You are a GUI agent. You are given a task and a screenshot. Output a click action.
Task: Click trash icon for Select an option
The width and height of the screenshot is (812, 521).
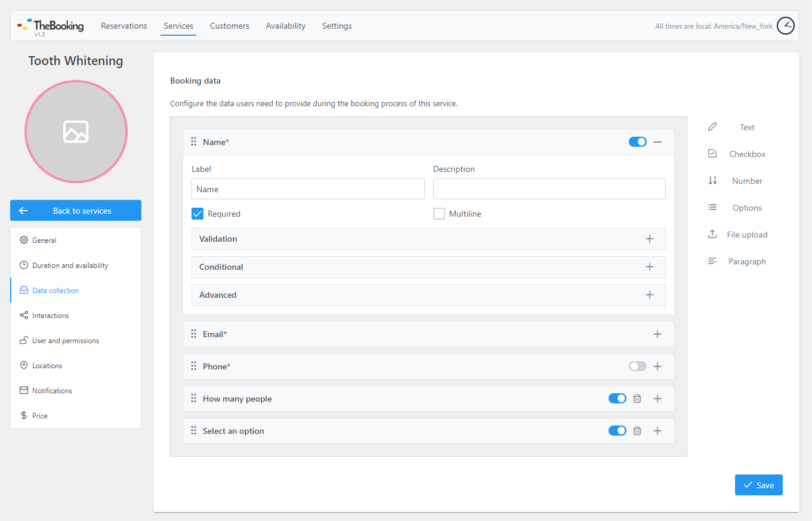(x=637, y=431)
